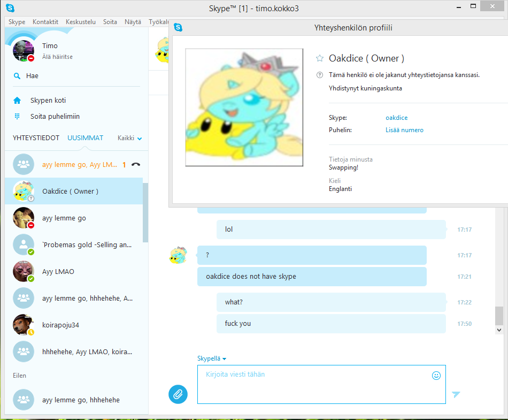Click Timo's own profile avatar

point(24,50)
